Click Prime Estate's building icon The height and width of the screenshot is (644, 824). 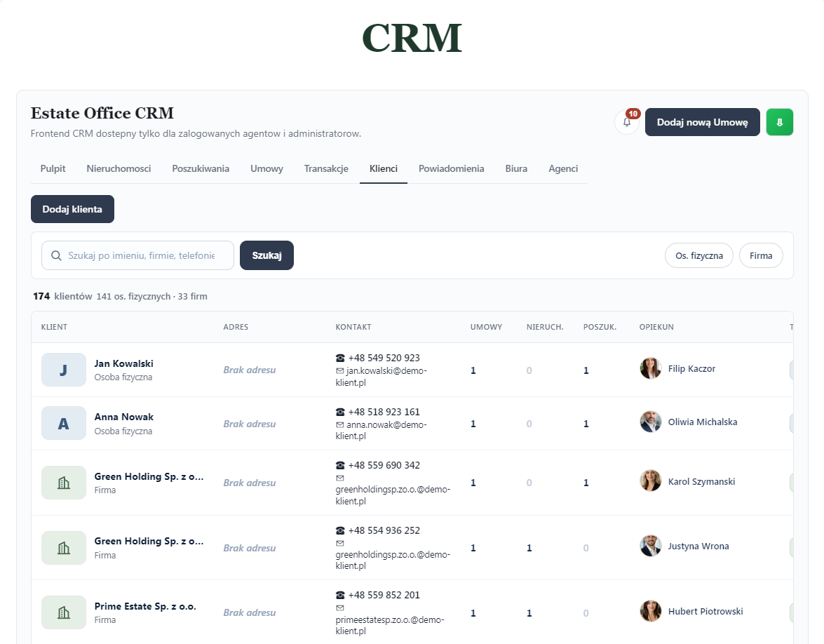[64, 612]
